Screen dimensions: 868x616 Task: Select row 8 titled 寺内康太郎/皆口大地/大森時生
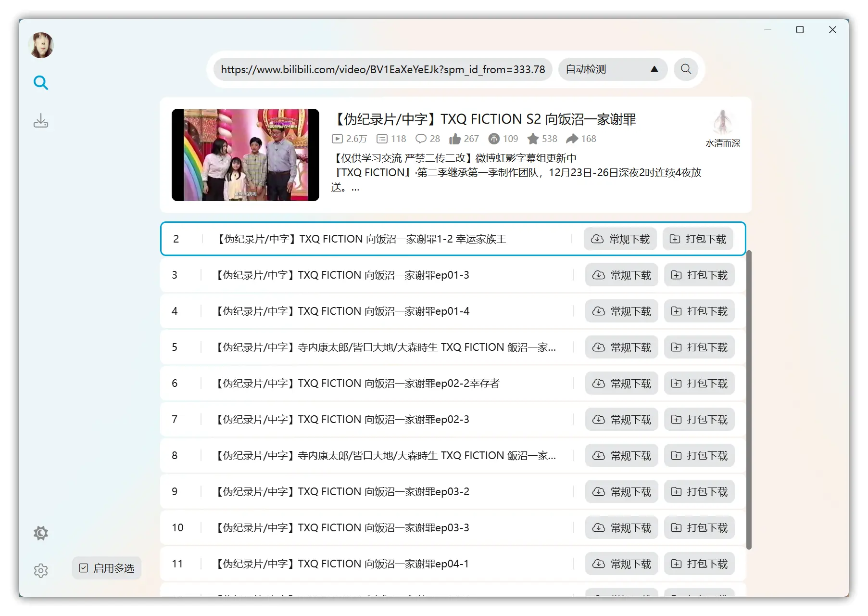(453, 455)
